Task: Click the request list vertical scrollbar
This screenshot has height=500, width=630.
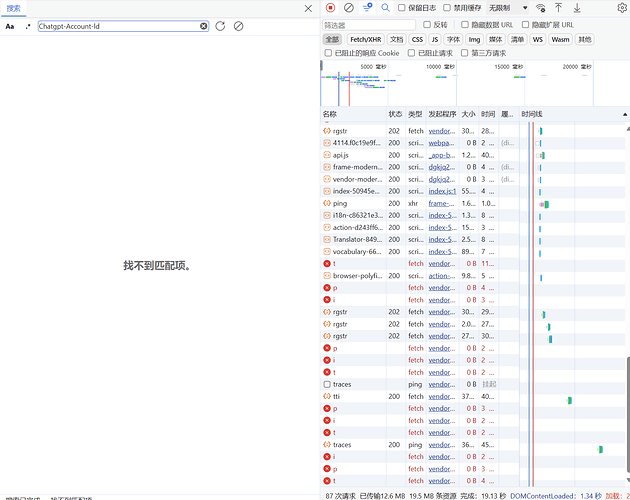Action: [x=628, y=414]
